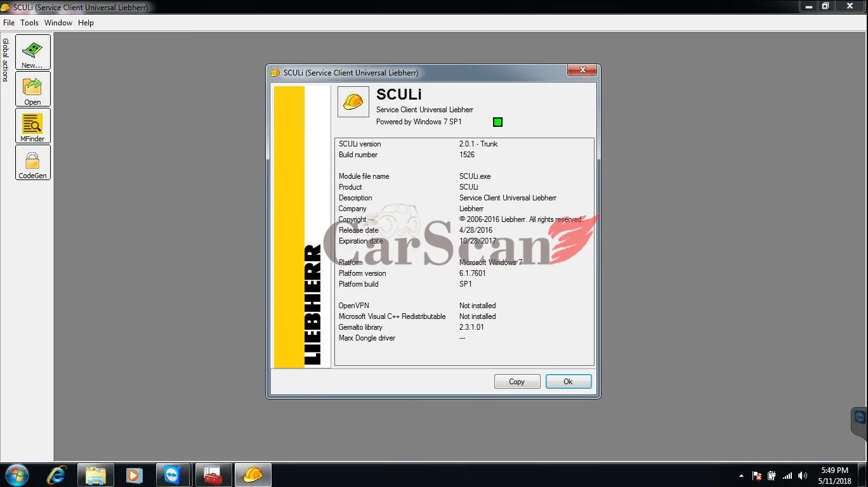The image size is (868, 487).
Task: Open Windows Explorer folder in taskbar
Action: tap(96, 475)
